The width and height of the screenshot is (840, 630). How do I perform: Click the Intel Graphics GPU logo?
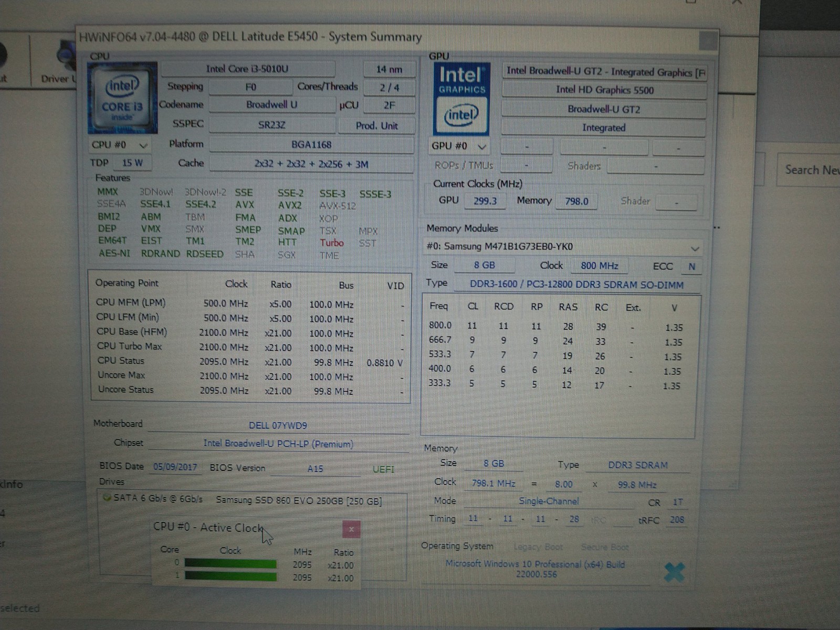(461, 99)
